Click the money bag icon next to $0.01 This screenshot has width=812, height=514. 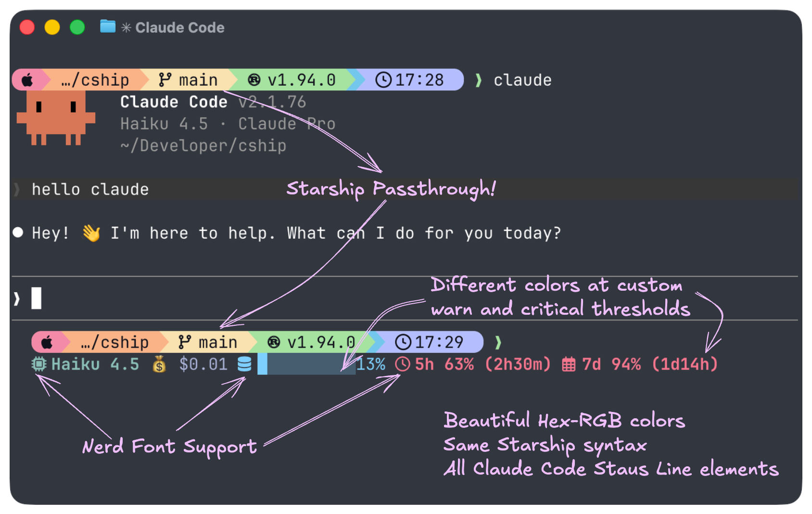159,364
